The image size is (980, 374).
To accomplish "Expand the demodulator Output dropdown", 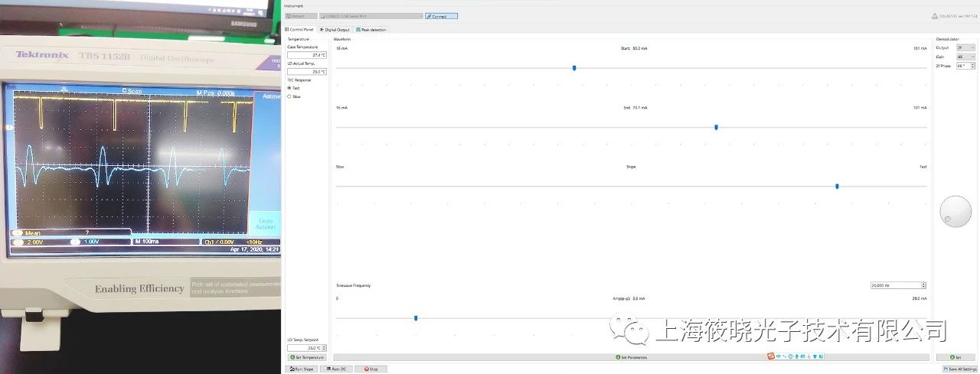I will click(x=965, y=47).
